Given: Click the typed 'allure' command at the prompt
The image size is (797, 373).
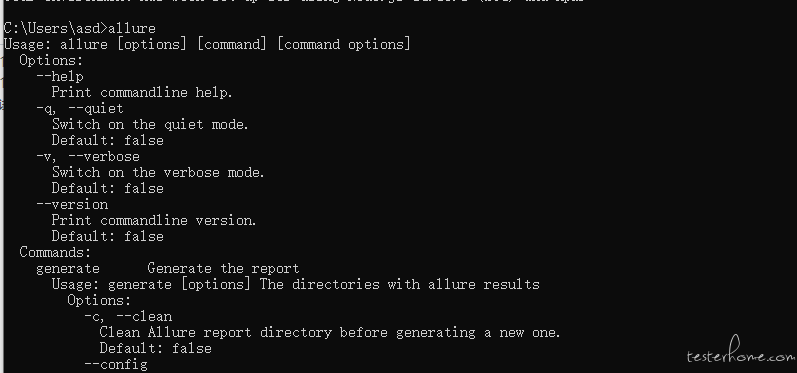Looking at the screenshot, I should click(x=132, y=28).
